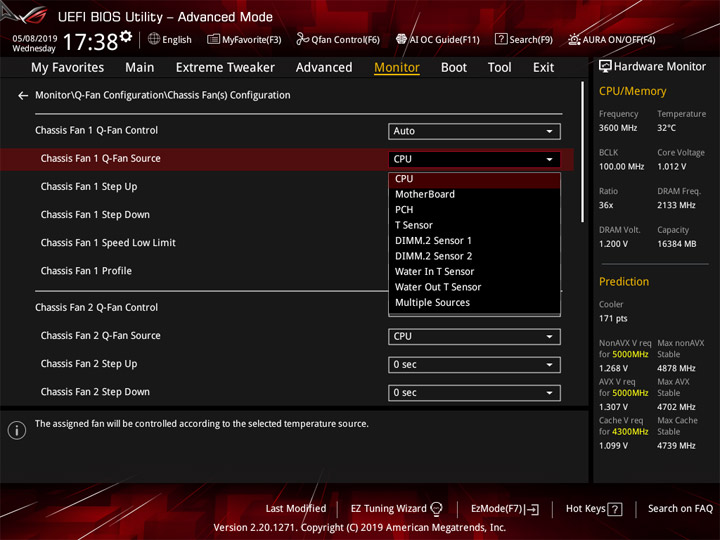
Task: Click the 171 pts Cooler value
Action: point(613,319)
